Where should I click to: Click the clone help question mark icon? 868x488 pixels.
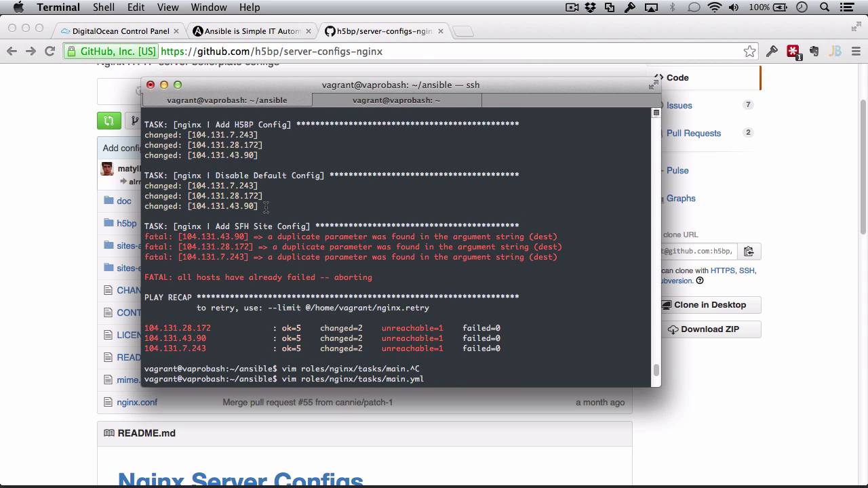(x=700, y=281)
